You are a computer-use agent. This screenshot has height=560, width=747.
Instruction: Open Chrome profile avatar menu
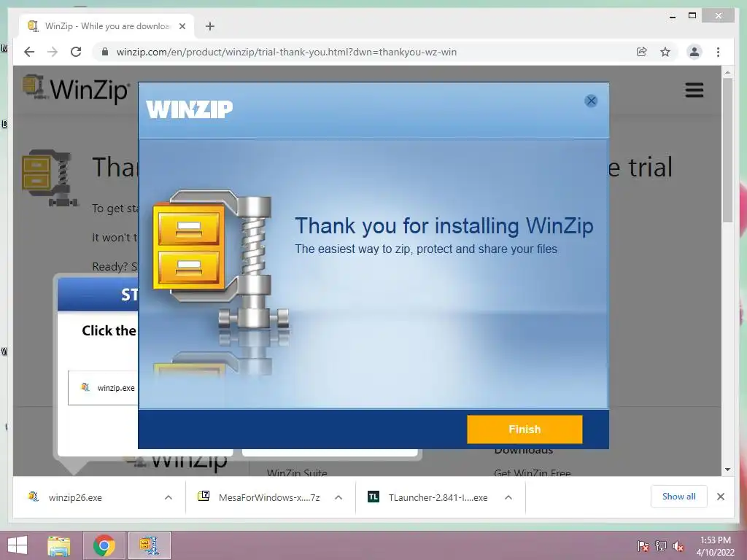pyautogui.click(x=694, y=52)
